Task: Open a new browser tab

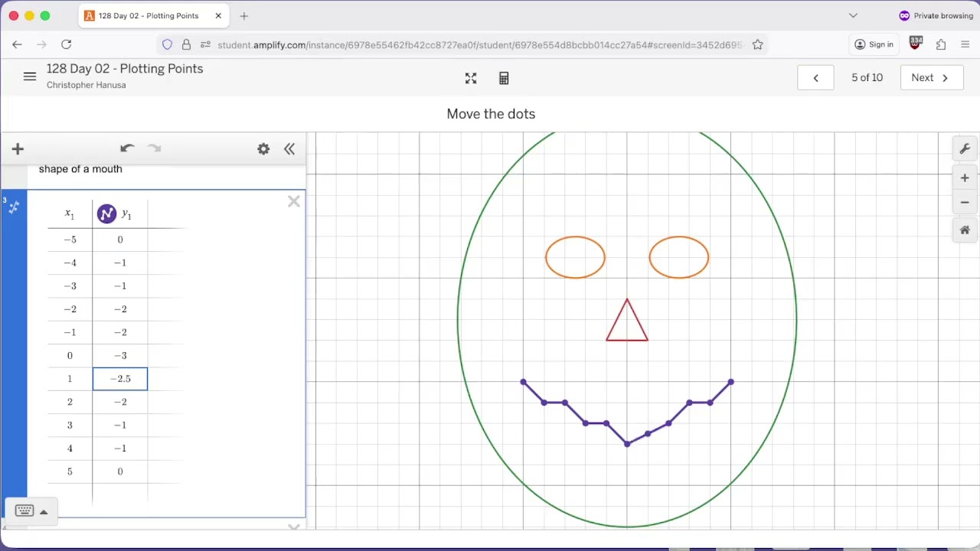Action: click(244, 15)
